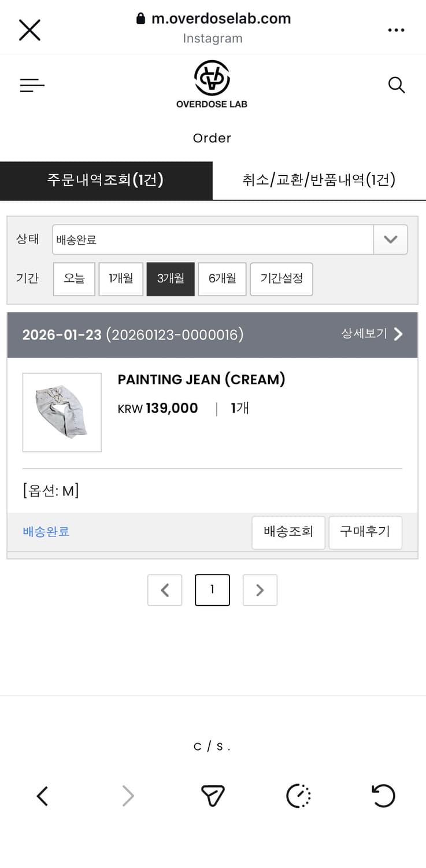Tap the dotted circle timer icon
The image size is (426, 868).
coord(298,796)
